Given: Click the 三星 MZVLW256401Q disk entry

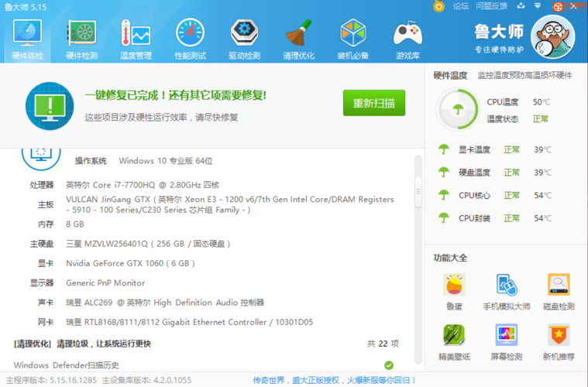Looking at the screenshot, I should (x=148, y=244).
